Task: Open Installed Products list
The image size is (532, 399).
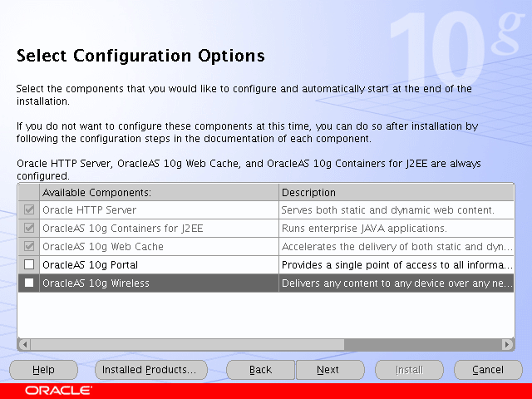Action: pyautogui.click(x=151, y=369)
